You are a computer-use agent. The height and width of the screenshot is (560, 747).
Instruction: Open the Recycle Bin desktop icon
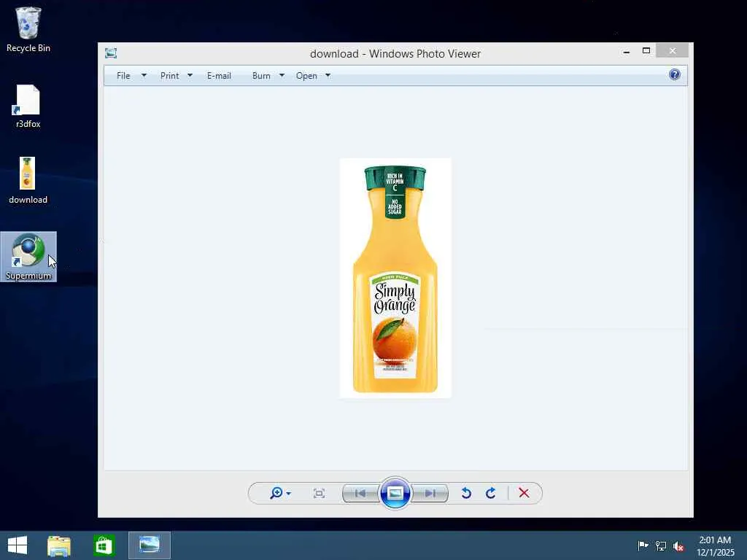[x=28, y=29]
